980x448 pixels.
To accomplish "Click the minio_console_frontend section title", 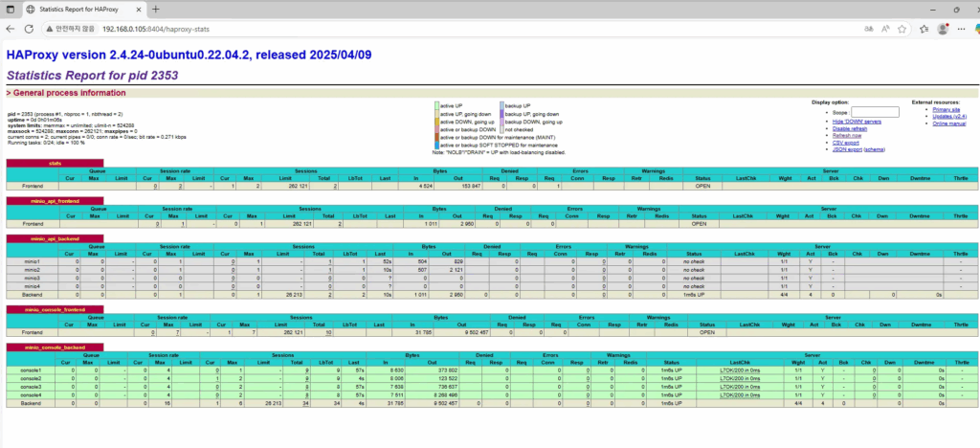I will (x=56, y=309).
